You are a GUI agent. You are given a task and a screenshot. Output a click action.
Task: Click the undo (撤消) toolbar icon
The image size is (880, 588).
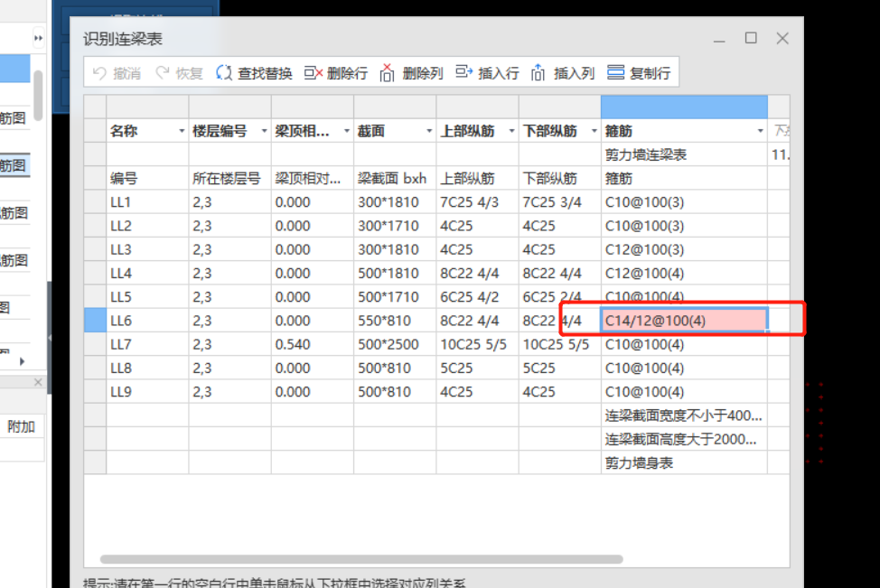[100, 73]
